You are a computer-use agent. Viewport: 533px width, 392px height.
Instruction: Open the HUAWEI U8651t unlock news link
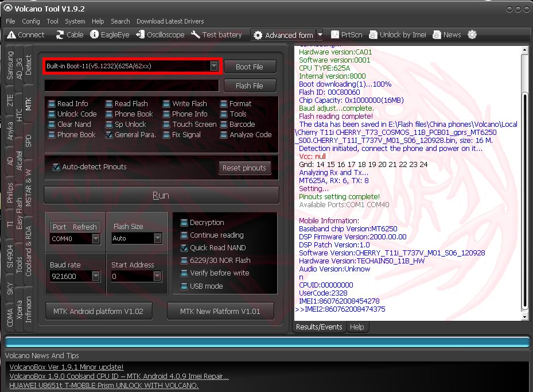tap(104, 385)
